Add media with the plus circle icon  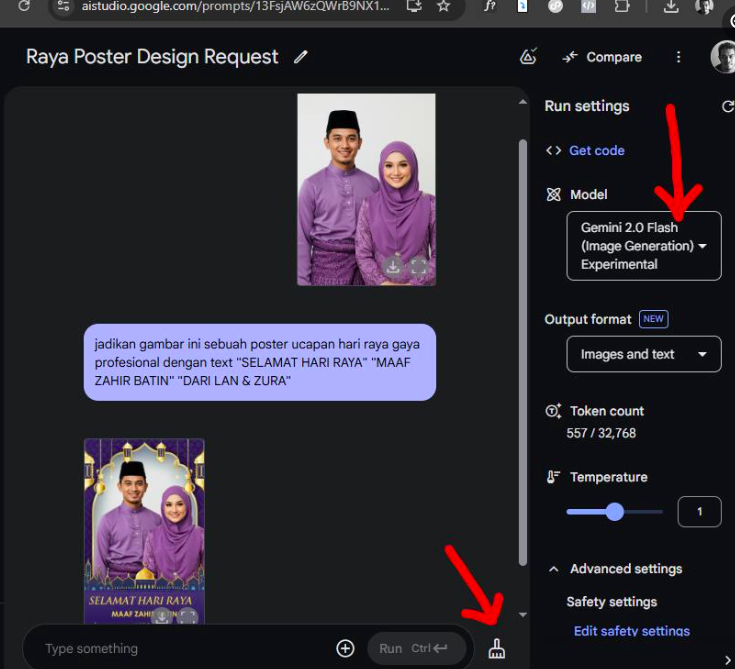click(345, 648)
